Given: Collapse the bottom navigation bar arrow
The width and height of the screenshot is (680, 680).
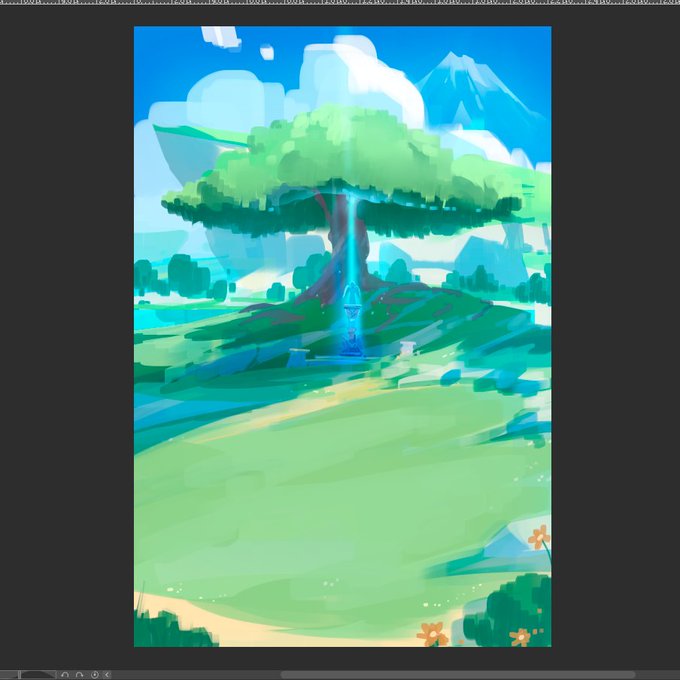Looking at the screenshot, I should click(x=107, y=675).
